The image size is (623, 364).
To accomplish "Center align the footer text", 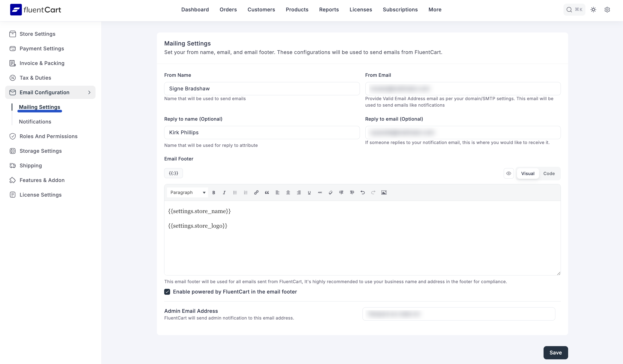I will pos(288,193).
